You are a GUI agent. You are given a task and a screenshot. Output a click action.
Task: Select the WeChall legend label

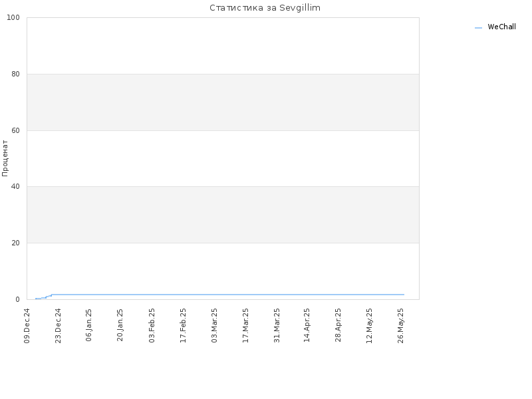coord(501,27)
